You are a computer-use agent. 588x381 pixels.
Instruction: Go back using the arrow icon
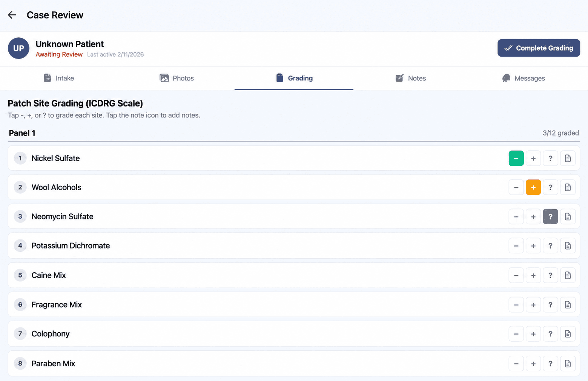[12, 15]
